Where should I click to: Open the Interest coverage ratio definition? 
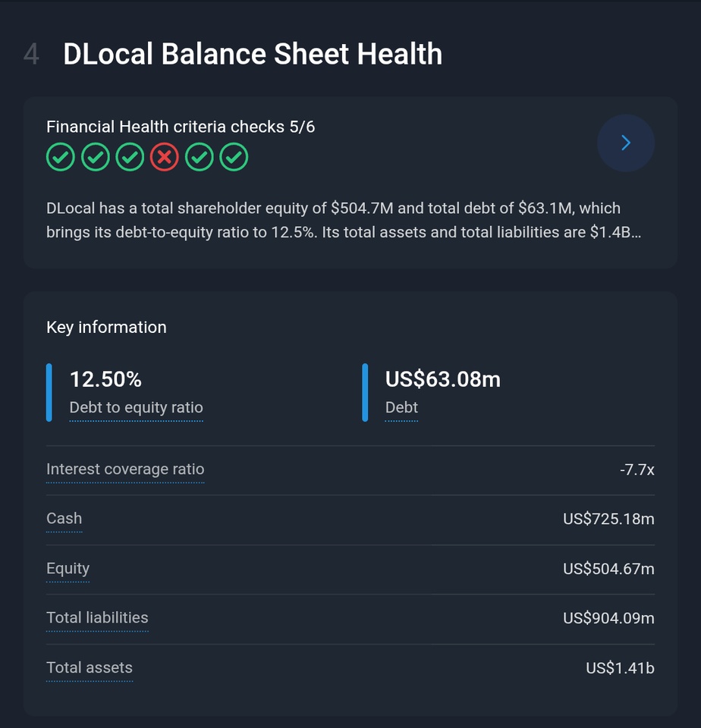point(125,469)
